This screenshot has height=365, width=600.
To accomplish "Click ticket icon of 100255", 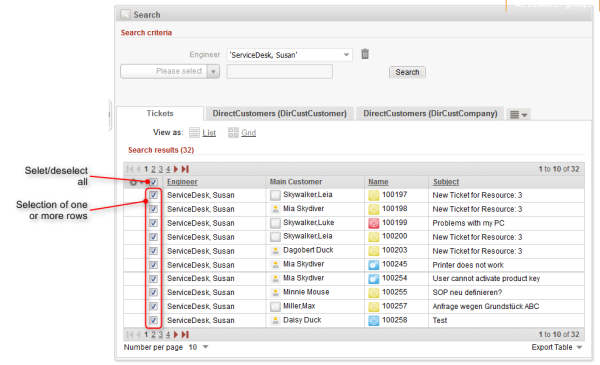I will pyautogui.click(x=373, y=293).
